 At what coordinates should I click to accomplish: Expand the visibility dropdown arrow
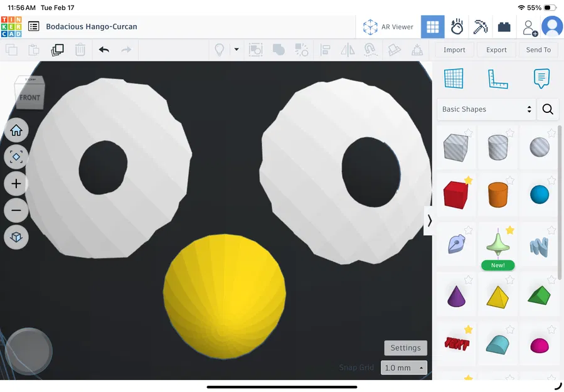[x=237, y=50]
